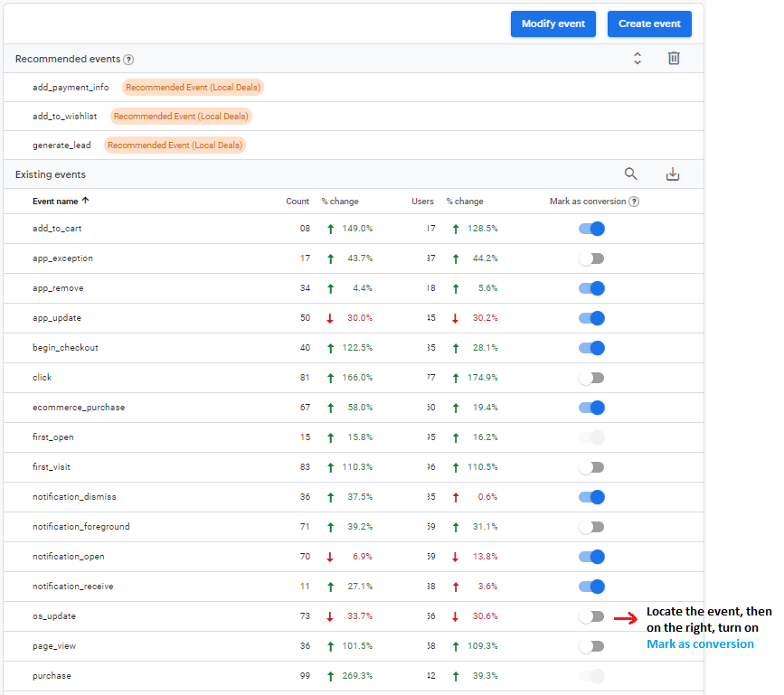The height and width of the screenshot is (695, 784).
Task: Click the Recommended Event tag beside add_to_wishlist
Action: 181,117
